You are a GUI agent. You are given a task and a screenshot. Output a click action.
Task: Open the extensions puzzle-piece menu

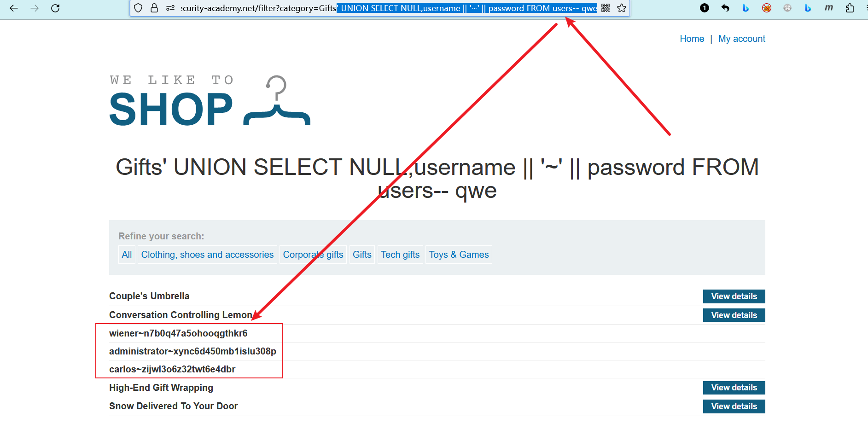coord(850,8)
